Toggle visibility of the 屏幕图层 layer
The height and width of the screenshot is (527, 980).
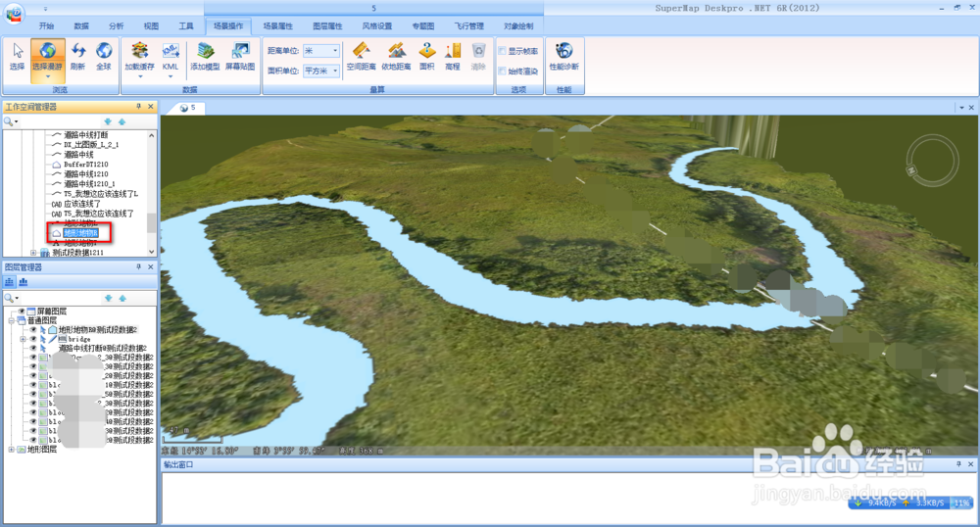23,311
